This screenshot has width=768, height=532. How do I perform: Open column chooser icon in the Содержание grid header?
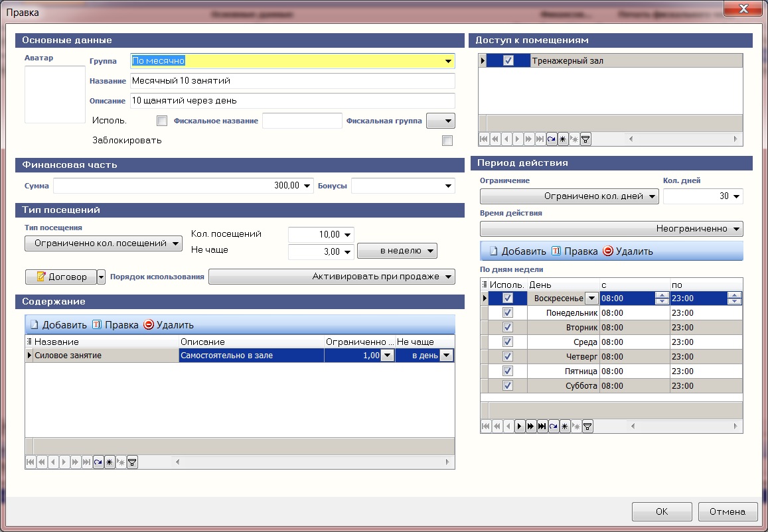tap(29, 342)
